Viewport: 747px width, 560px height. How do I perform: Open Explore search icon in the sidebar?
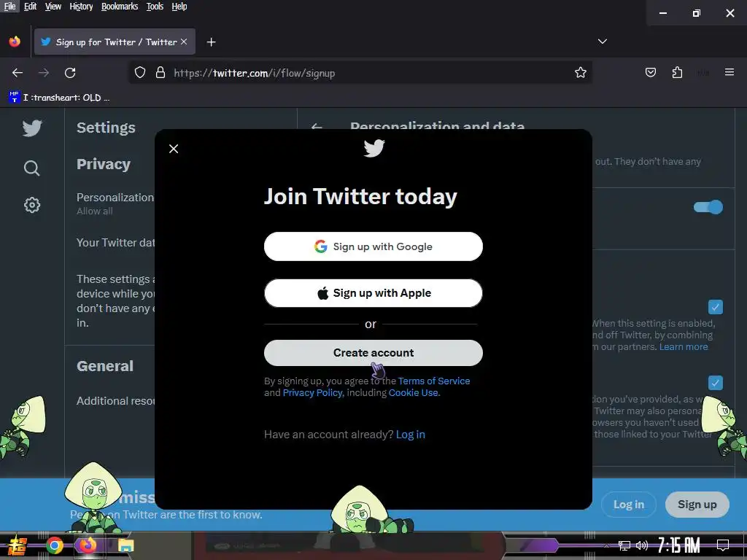click(x=32, y=168)
